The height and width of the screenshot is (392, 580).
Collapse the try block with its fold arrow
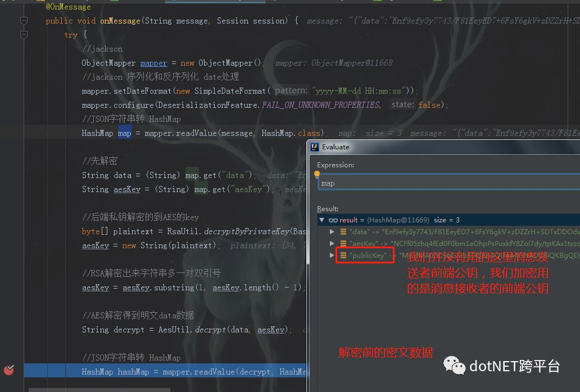(23, 34)
